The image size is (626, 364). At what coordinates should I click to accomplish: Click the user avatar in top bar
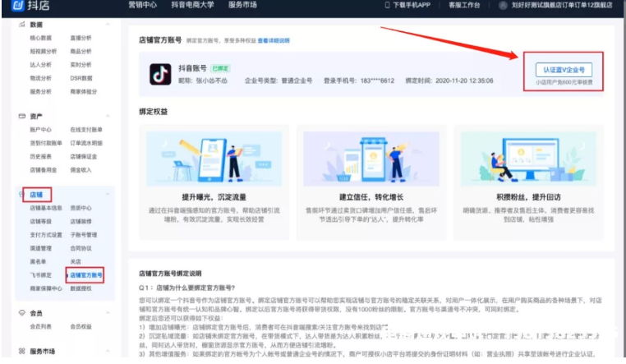(502, 6)
